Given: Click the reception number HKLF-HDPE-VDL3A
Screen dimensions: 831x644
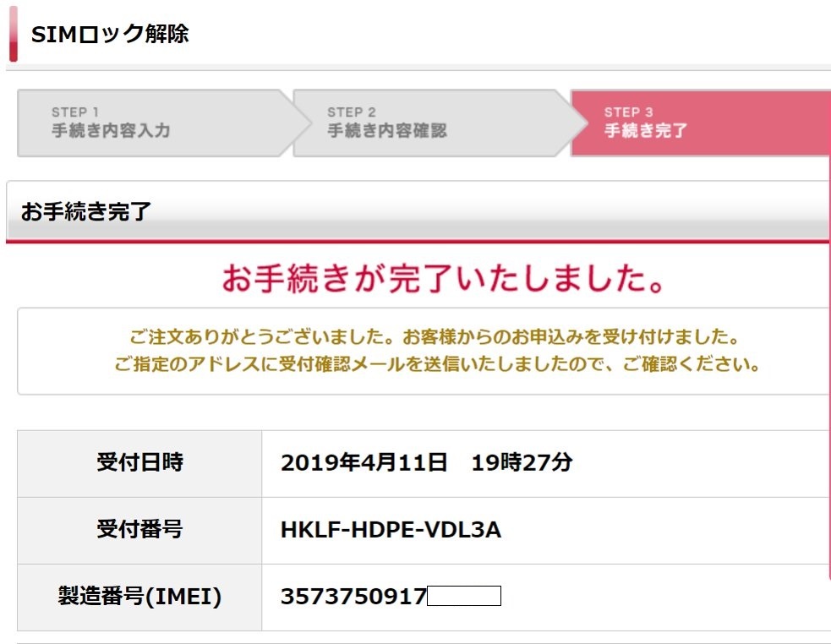Looking at the screenshot, I should point(391,530).
